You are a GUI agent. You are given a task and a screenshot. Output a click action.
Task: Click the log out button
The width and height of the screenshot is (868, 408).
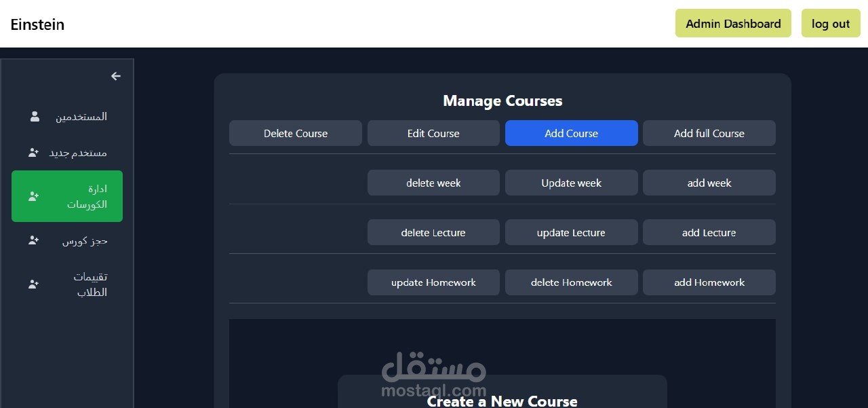pyautogui.click(x=831, y=23)
